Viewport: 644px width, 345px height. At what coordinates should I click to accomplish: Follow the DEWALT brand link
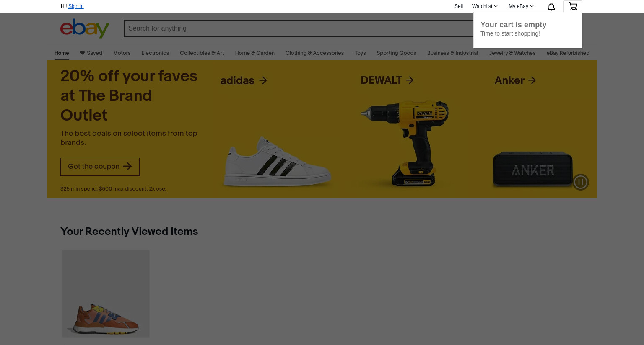(x=387, y=80)
